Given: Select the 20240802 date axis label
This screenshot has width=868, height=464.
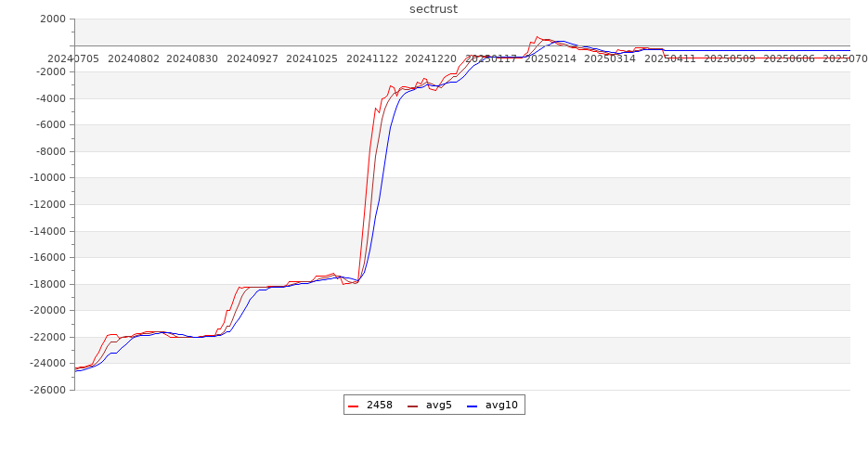Looking at the screenshot, I should tap(135, 58).
